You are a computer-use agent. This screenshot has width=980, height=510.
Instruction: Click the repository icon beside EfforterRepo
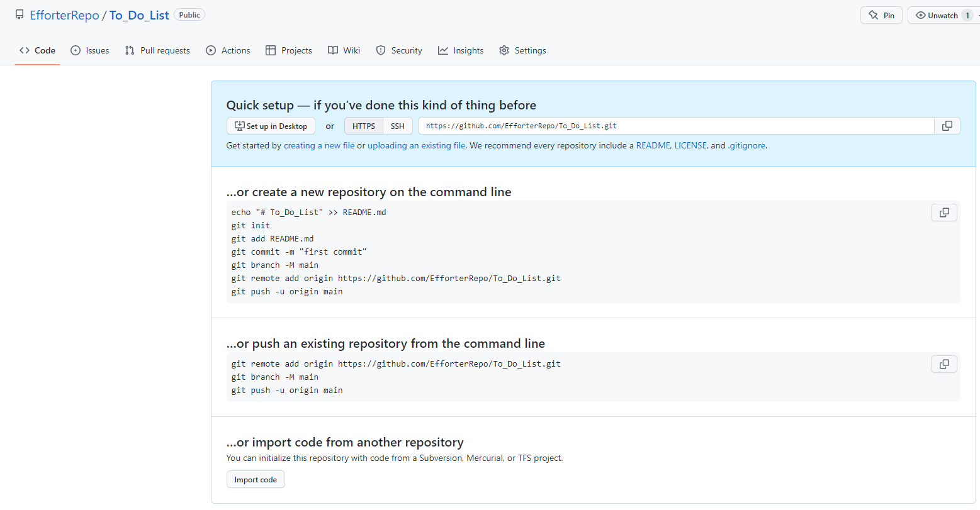(x=20, y=15)
